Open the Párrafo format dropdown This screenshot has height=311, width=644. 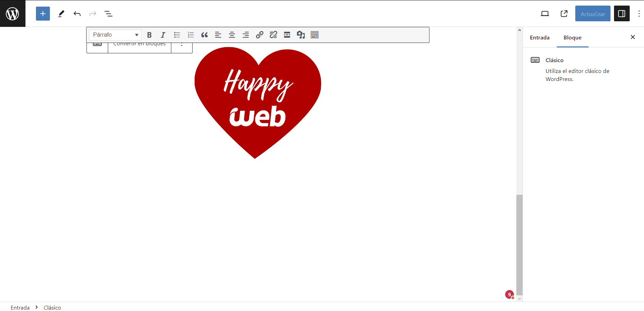pyautogui.click(x=115, y=35)
